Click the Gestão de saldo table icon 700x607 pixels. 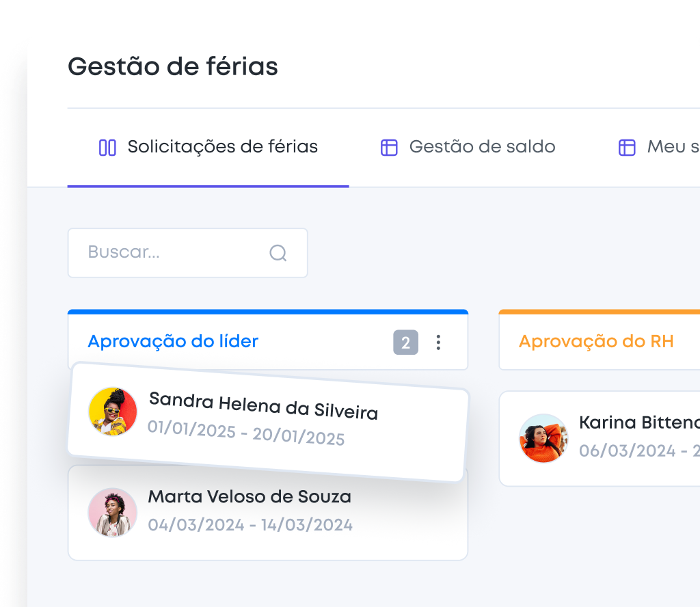coord(389,147)
